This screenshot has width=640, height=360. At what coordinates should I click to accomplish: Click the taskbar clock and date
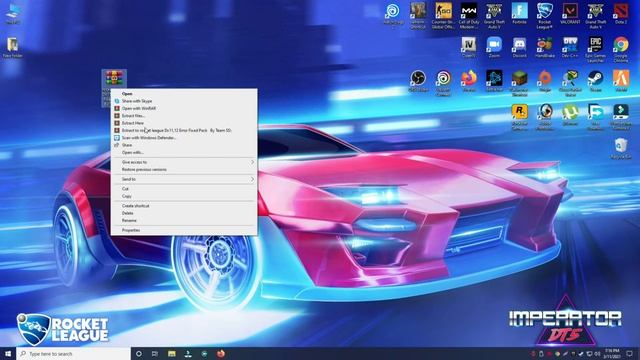[612, 353]
